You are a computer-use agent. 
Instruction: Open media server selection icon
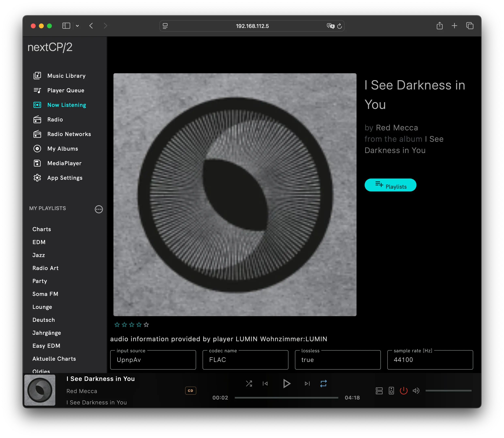(x=379, y=391)
